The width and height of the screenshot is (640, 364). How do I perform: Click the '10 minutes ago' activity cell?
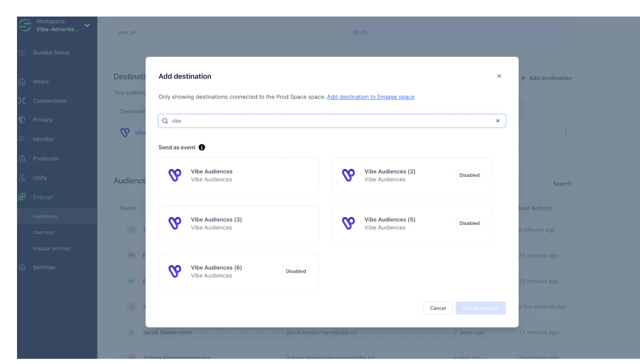tap(538, 281)
